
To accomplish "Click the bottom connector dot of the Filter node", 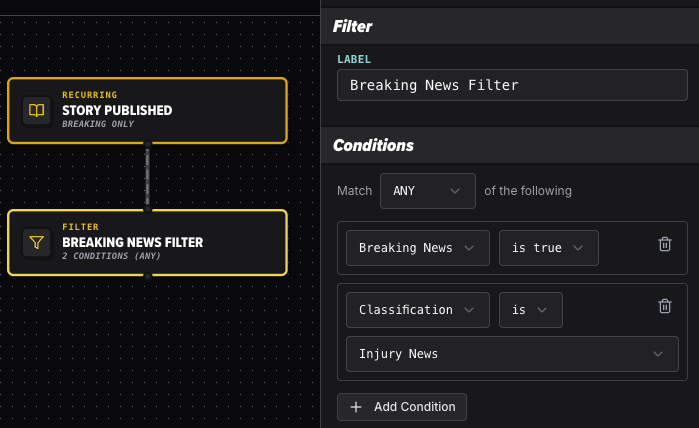I will coord(148,276).
